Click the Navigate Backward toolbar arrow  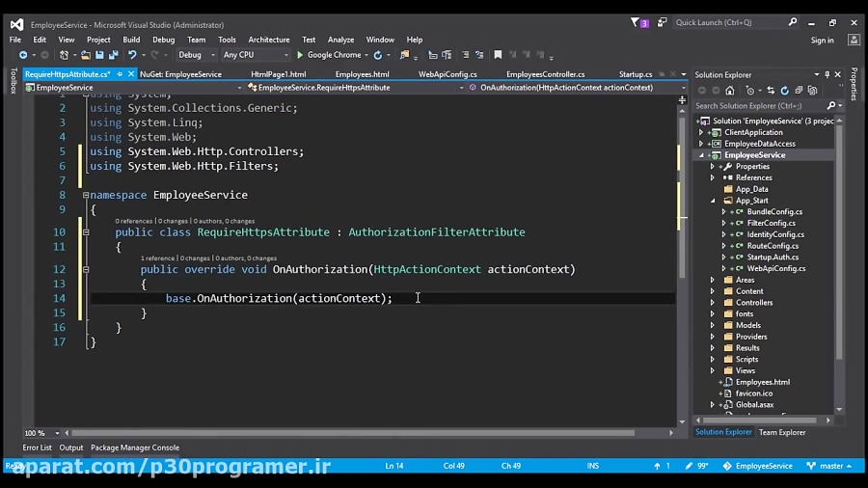click(23, 55)
